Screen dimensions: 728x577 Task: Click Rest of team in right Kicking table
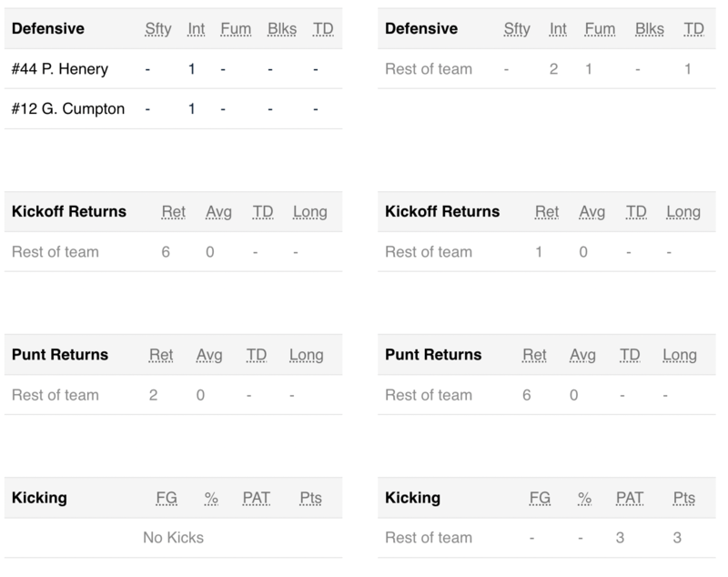point(429,538)
